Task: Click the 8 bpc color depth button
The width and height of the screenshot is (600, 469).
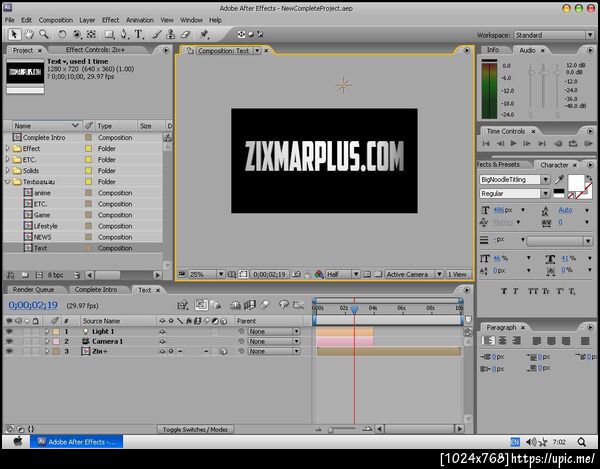Action: click(x=55, y=275)
